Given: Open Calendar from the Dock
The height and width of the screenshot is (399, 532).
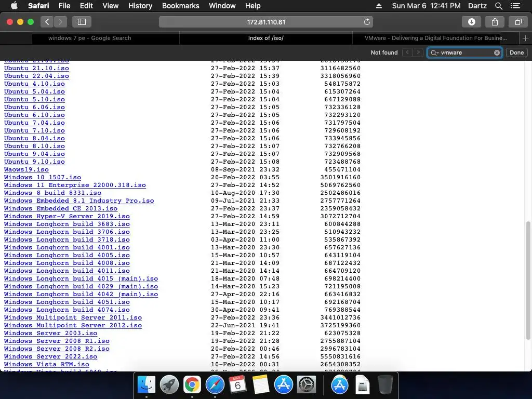Looking at the screenshot, I should coord(237,385).
